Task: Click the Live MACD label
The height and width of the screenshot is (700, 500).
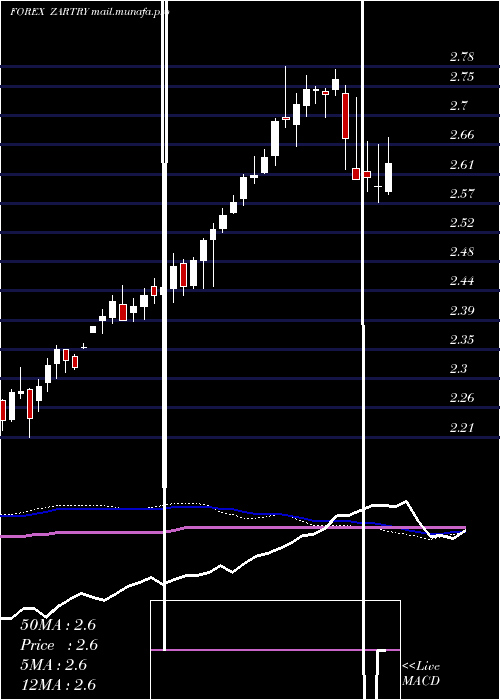Action: pos(421,674)
